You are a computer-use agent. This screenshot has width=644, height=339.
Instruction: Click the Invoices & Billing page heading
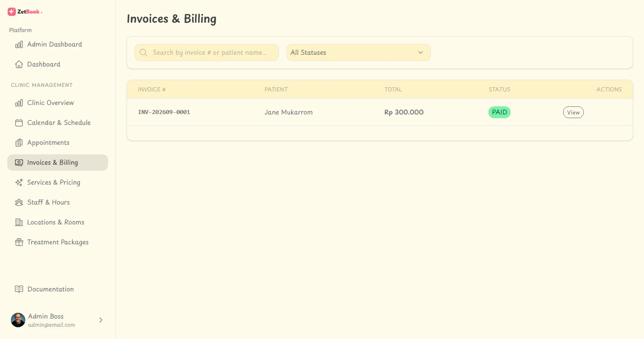[x=171, y=19]
